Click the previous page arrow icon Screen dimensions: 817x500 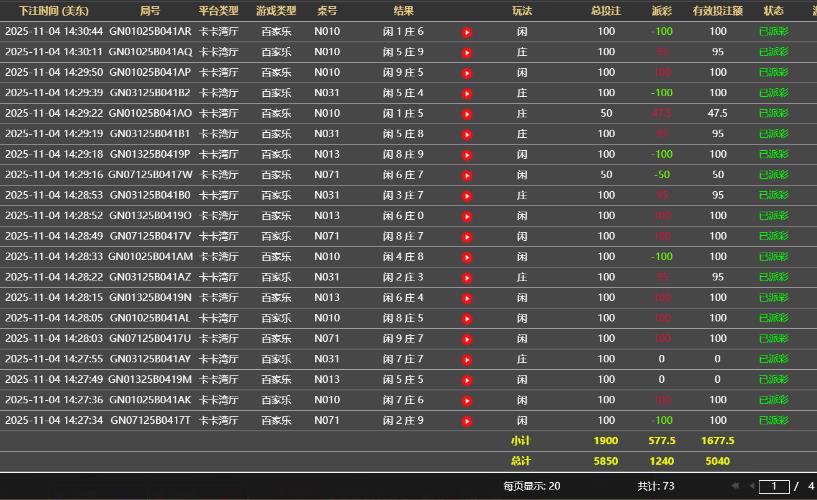[x=750, y=486]
